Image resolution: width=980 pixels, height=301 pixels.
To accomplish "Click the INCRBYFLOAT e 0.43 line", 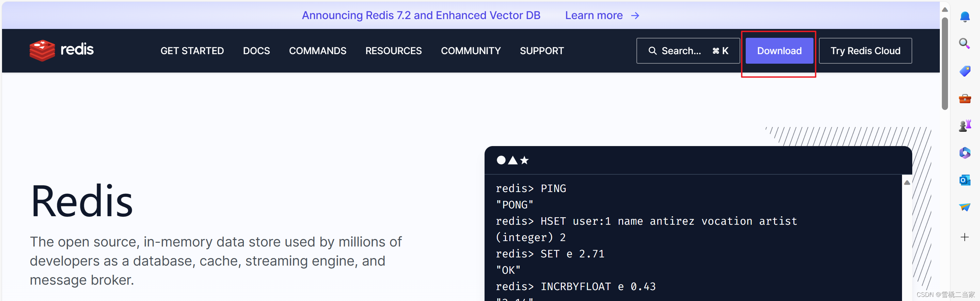I will (575, 287).
